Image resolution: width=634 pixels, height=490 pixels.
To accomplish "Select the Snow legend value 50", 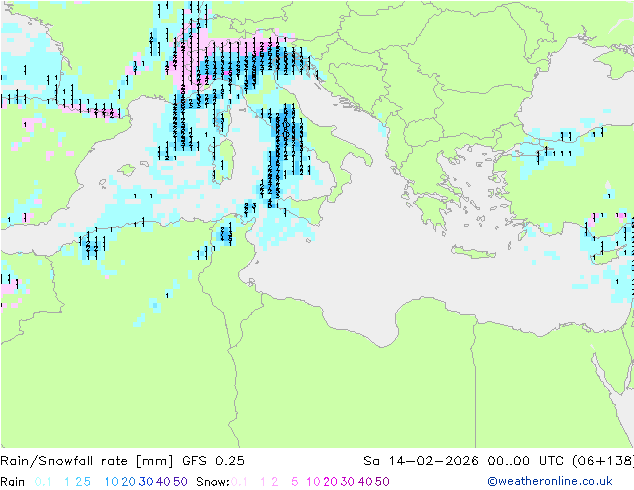I will tap(382, 482).
